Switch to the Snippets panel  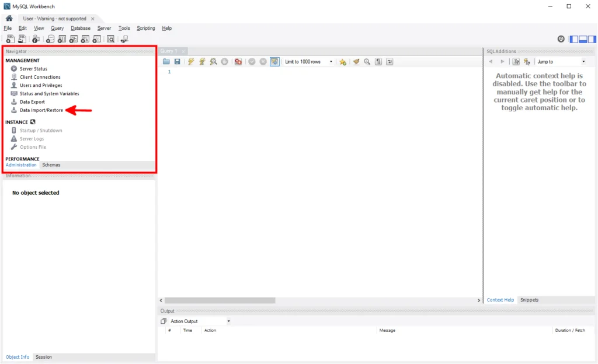[x=529, y=300]
